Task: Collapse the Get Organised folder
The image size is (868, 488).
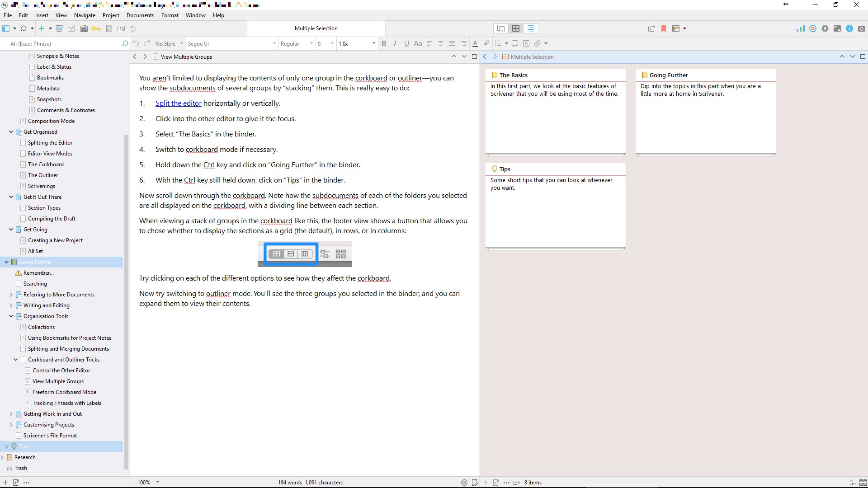Action: point(11,132)
